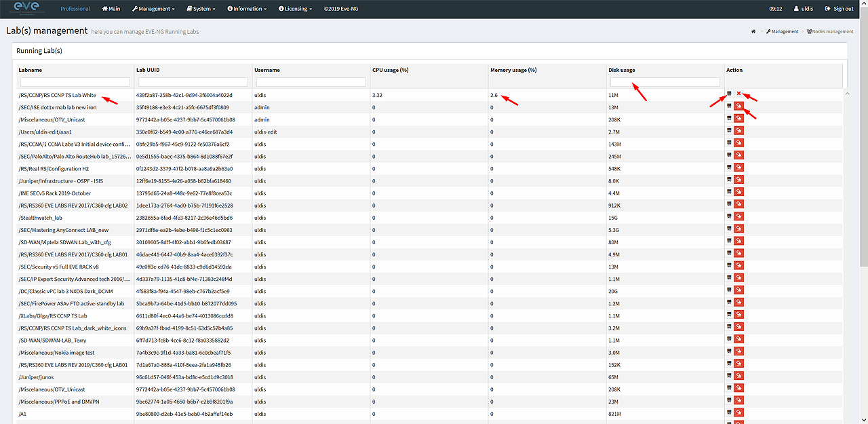Sort by the Memory usage (%) column header
The image size is (868, 424).
tap(513, 70)
